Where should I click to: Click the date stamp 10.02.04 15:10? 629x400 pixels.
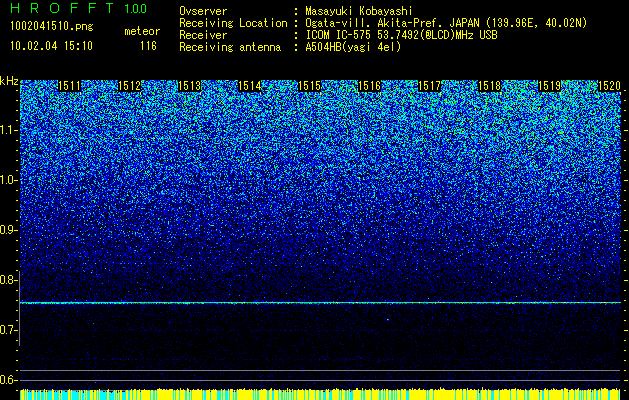pos(51,46)
